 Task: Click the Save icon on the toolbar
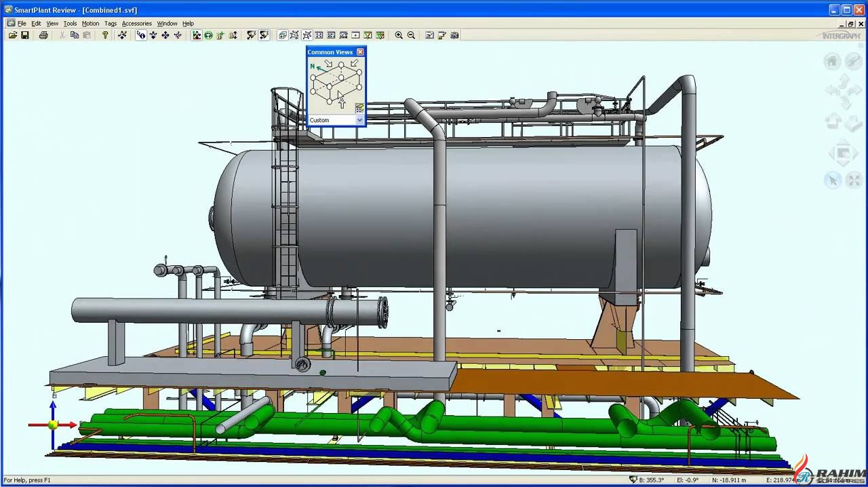pos(26,35)
